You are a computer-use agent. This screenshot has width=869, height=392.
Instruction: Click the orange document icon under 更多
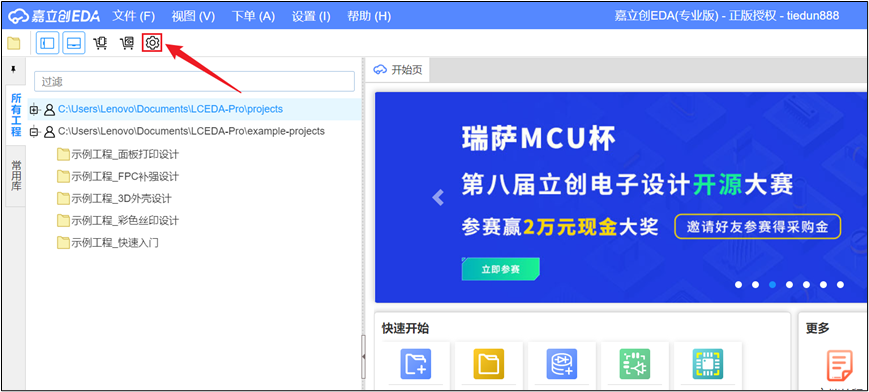point(840,365)
